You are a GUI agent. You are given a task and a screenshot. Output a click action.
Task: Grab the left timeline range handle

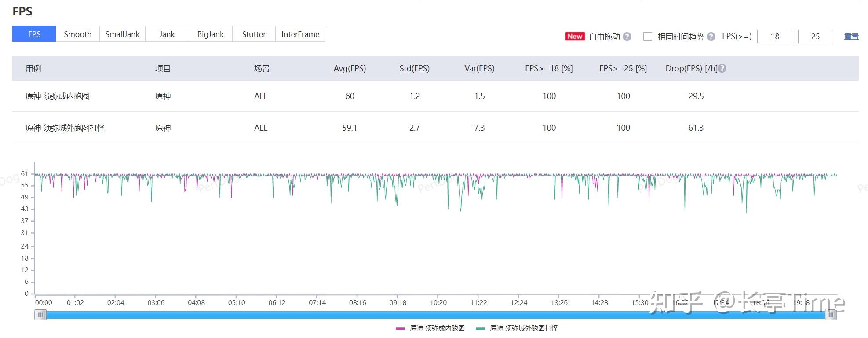pos(40,315)
